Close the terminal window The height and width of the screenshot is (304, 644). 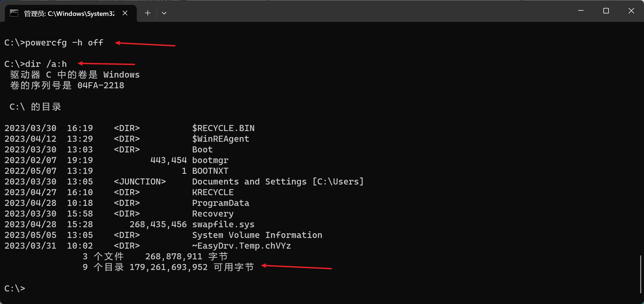(x=631, y=11)
